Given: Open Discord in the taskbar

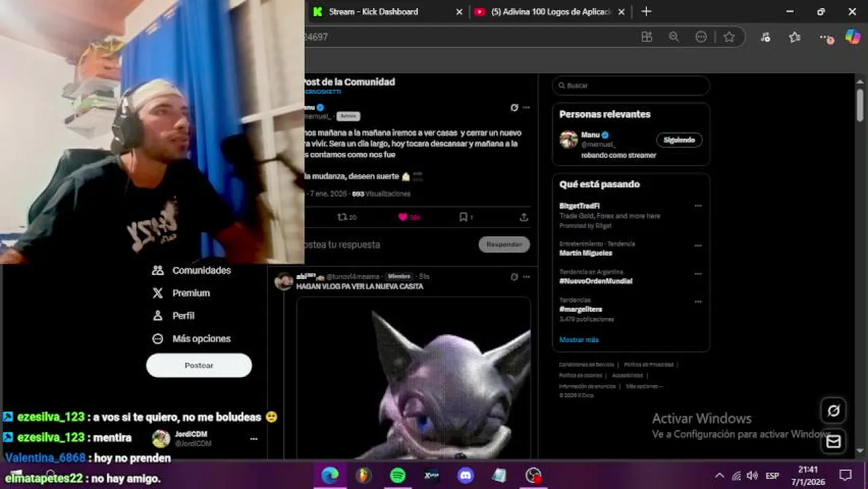Looking at the screenshot, I should click(466, 475).
